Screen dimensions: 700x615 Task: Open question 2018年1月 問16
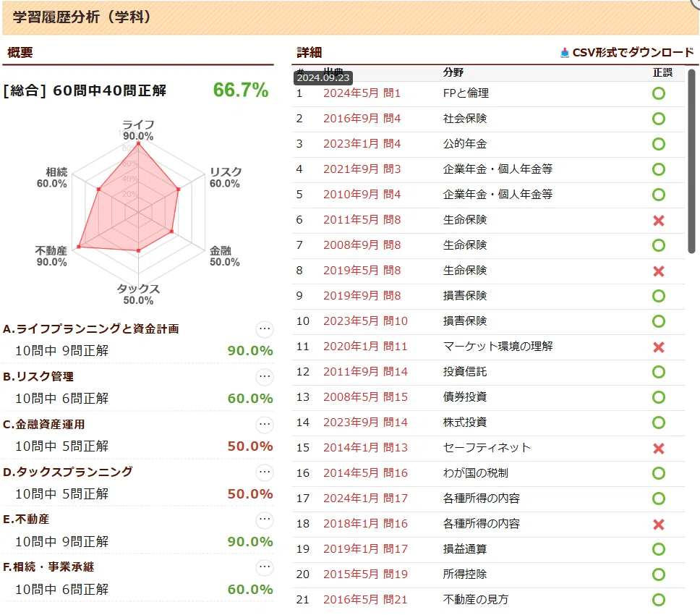(x=366, y=523)
